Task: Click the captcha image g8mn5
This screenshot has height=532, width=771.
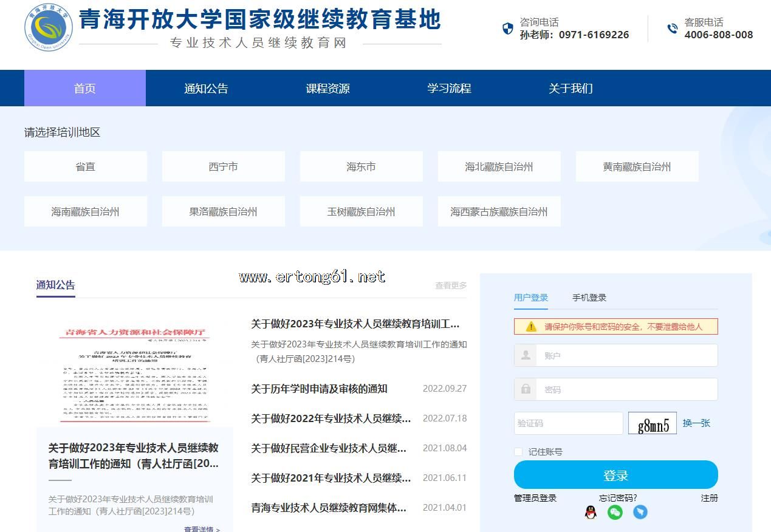Action: (x=653, y=423)
